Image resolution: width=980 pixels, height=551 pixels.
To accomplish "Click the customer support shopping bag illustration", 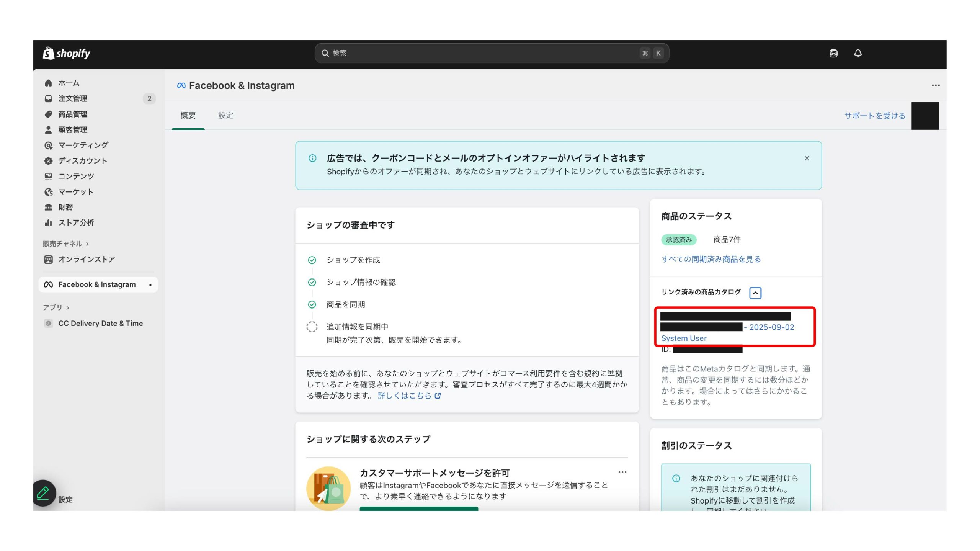I will 328,488.
